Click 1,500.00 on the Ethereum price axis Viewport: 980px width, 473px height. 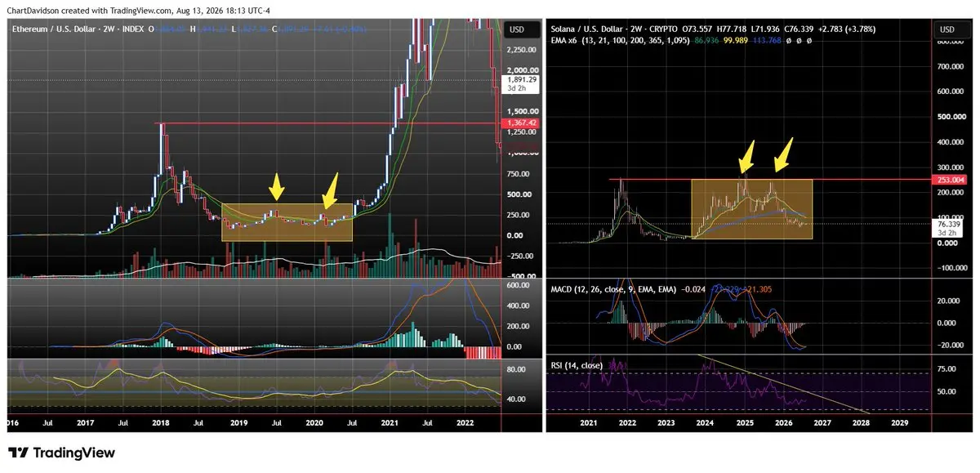[524, 112]
